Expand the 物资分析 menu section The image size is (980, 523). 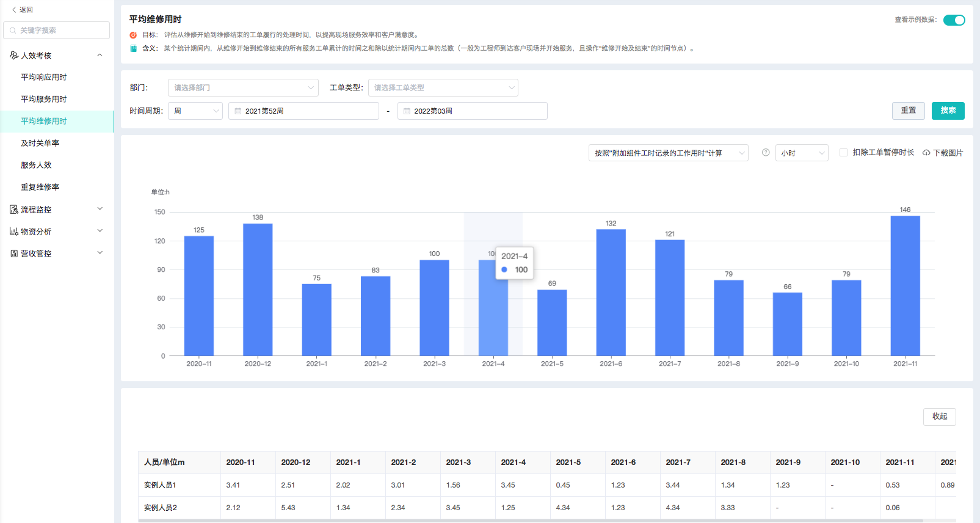(100, 231)
